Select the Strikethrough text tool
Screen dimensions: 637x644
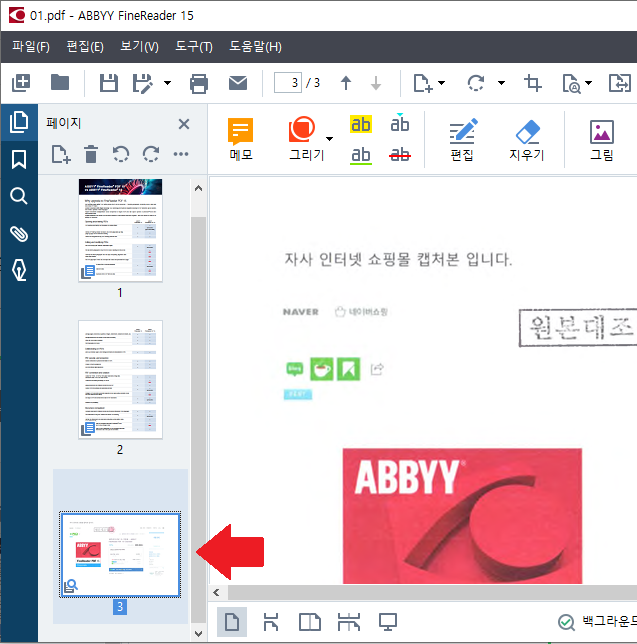(x=400, y=155)
